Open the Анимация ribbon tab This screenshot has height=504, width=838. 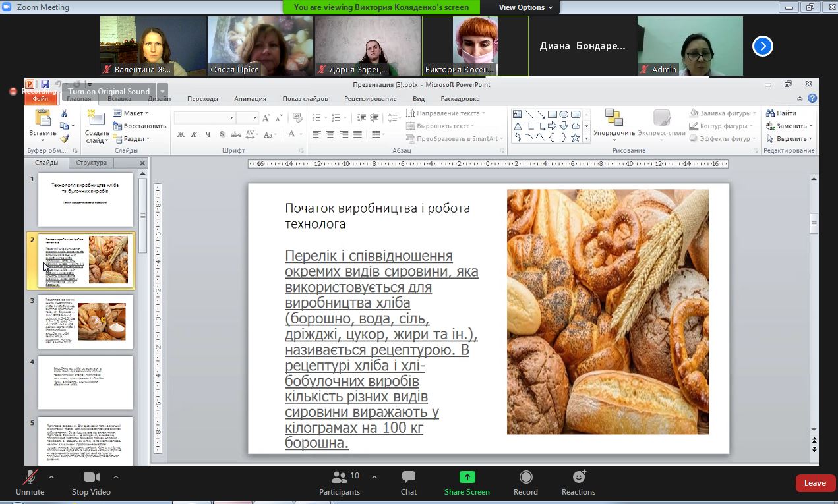pos(250,99)
